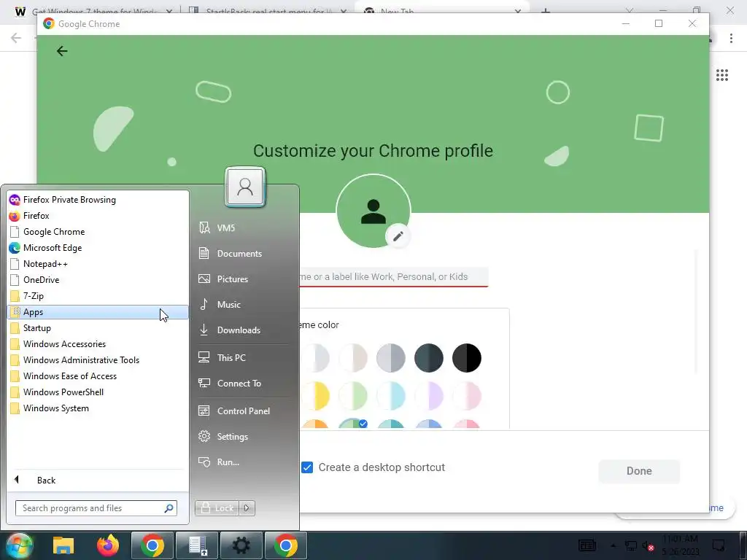Select the lavender theme color

429,396
